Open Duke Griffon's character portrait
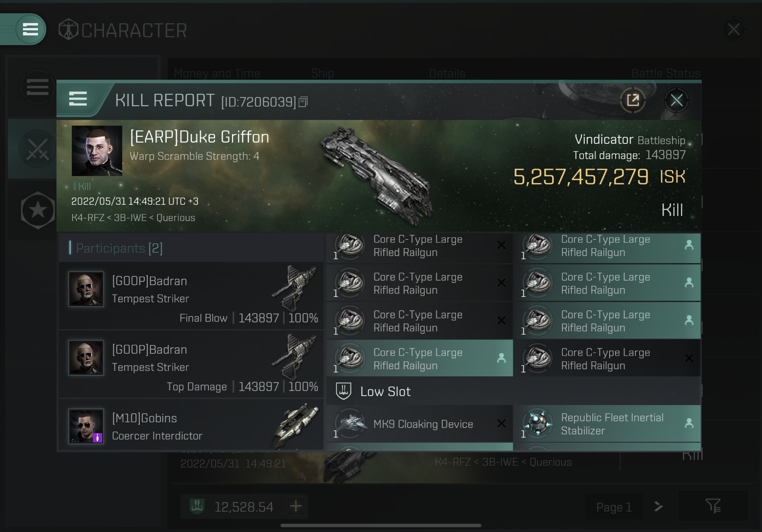The height and width of the screenshot is (532, 762). point(97,151)
